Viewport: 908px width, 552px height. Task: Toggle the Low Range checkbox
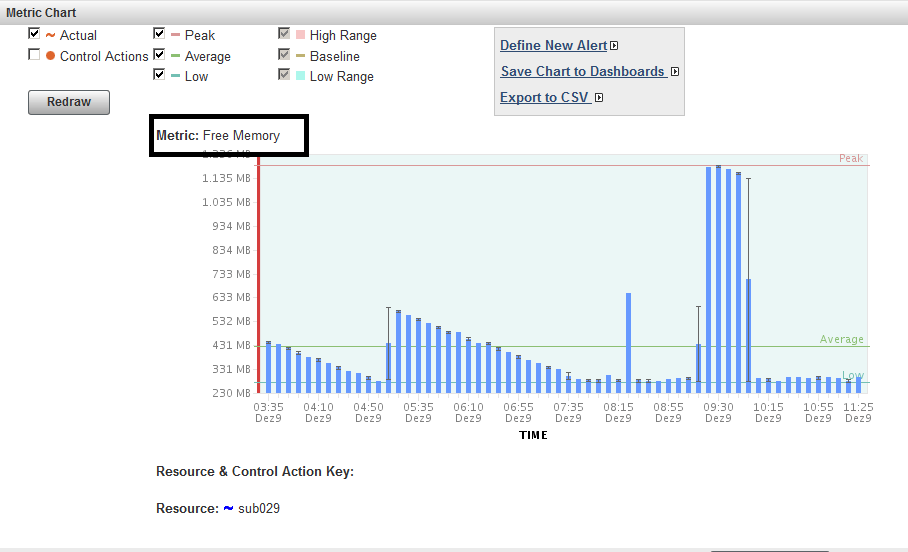click(284, 75)
